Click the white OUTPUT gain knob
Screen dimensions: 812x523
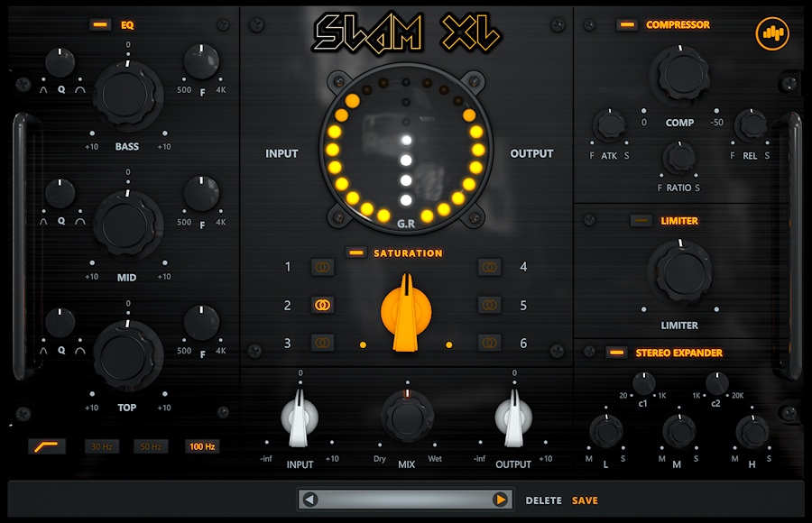[513, 417]
